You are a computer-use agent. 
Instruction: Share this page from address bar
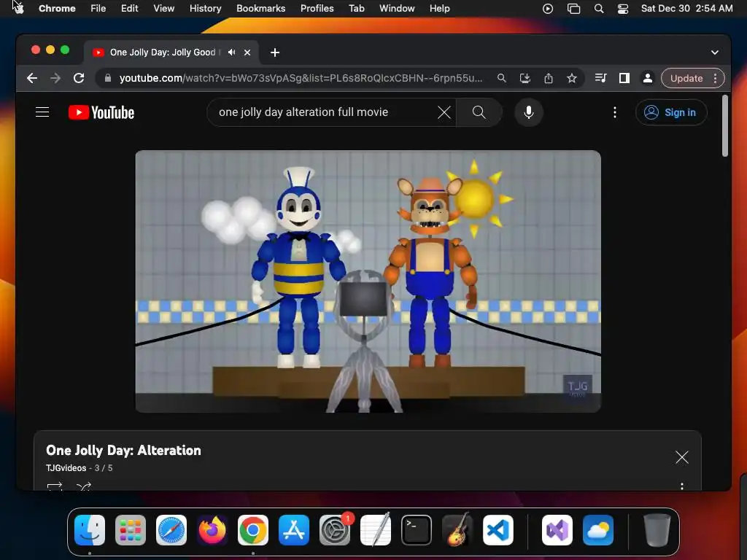[x=549, y=78]
